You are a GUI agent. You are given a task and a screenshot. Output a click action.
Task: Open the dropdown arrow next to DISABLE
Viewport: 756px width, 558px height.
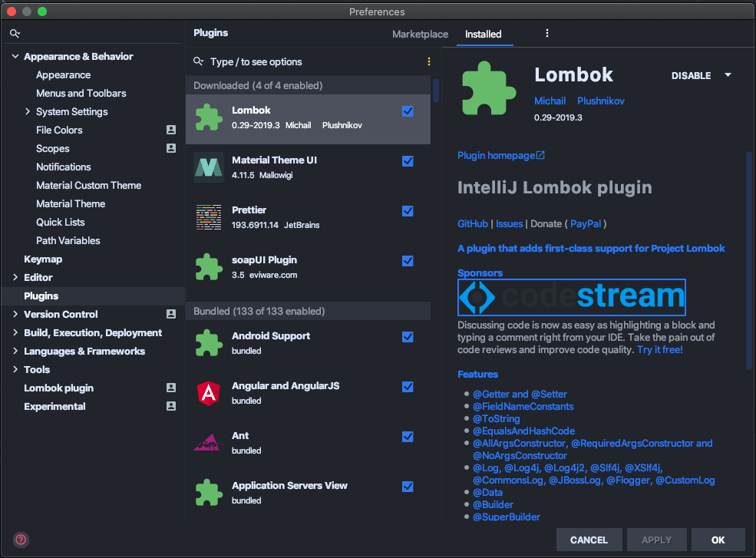click(728, 75)
